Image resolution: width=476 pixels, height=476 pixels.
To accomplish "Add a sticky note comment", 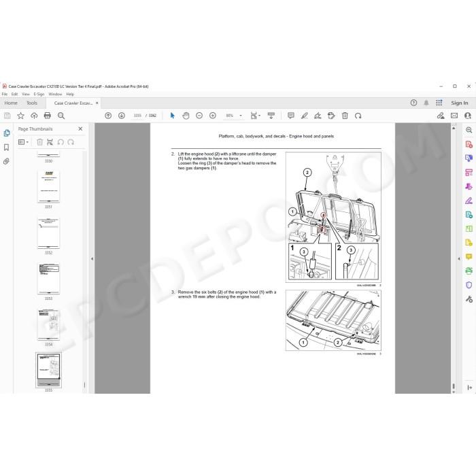I will pyautogui.click(x=291, y=116).
